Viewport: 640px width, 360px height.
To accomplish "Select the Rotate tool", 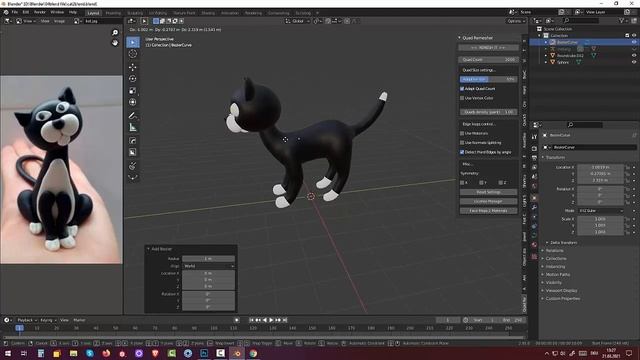I will (x=133, y=79).
